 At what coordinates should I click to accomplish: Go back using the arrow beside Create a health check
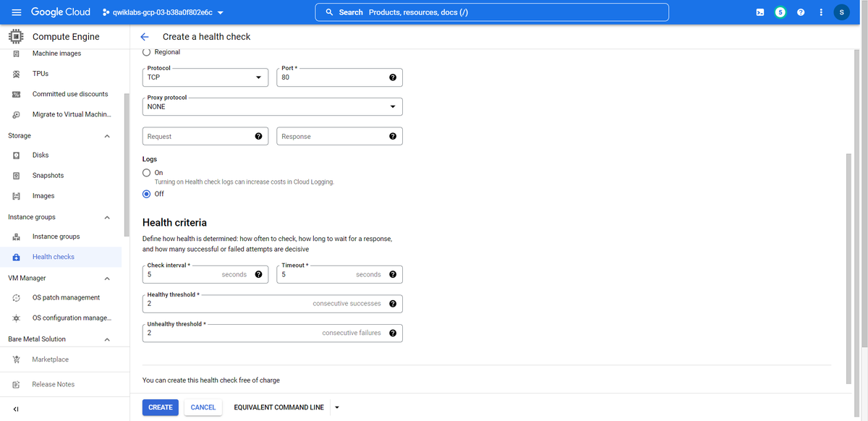[144, 37]
